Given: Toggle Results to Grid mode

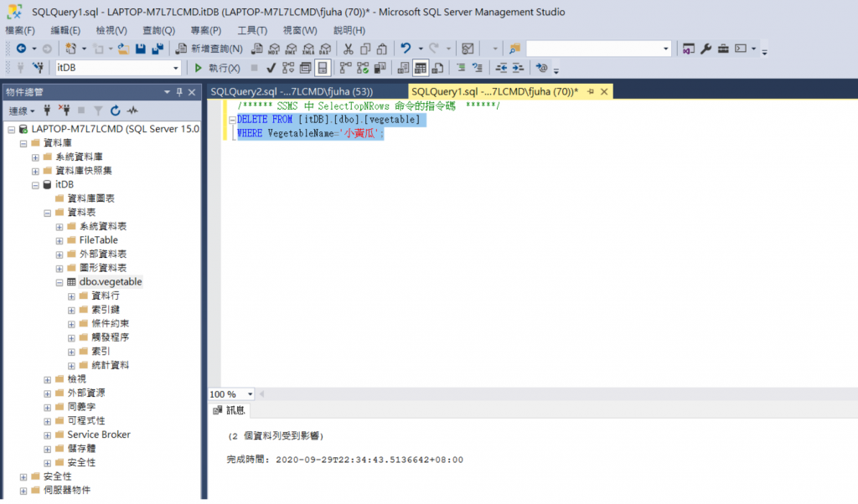Looking at the screenshot, I should point(421,68).
